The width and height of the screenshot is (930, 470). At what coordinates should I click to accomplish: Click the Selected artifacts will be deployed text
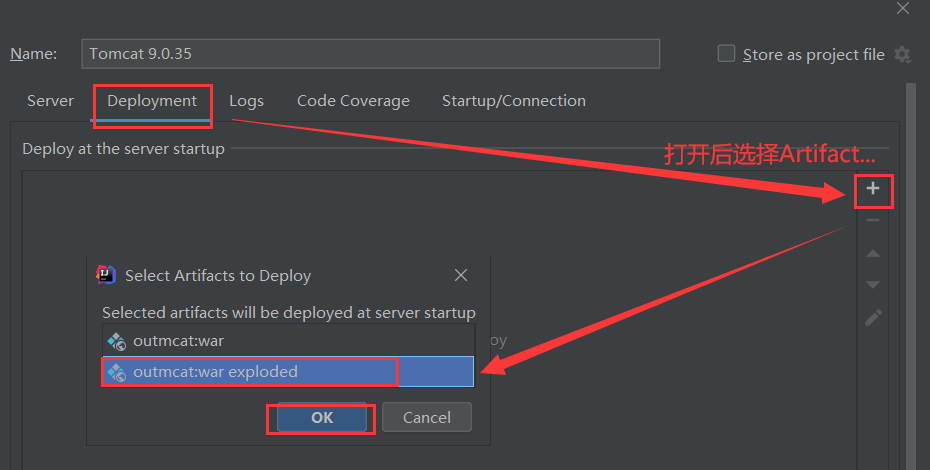[289, 313]
